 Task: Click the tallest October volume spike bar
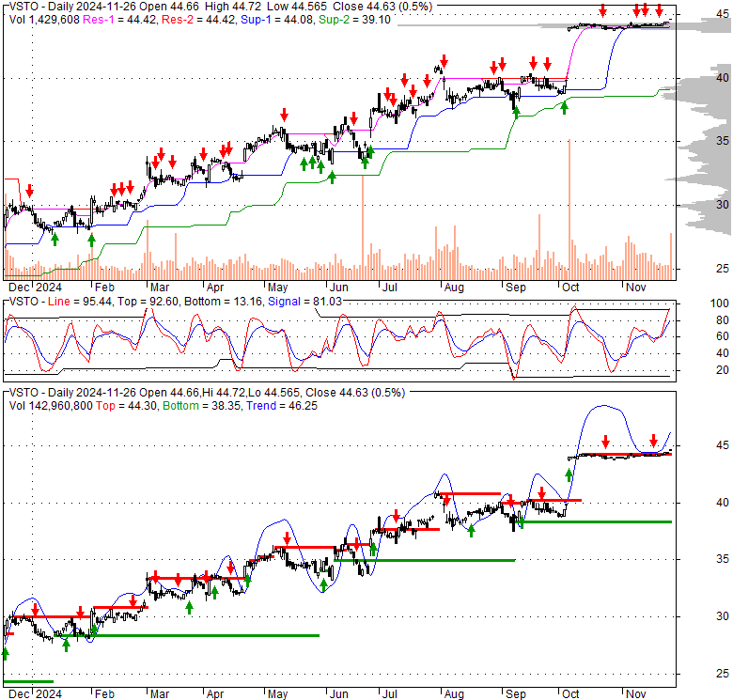pos(569,210)
